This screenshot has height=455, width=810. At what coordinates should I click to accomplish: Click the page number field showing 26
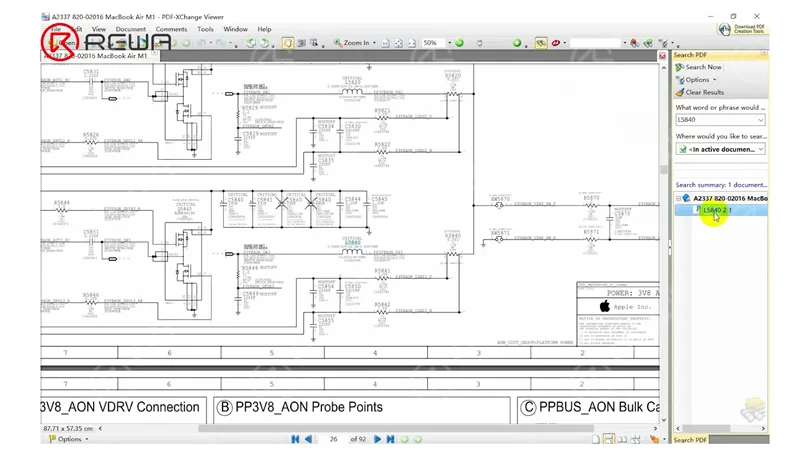[x=333, y=439]
